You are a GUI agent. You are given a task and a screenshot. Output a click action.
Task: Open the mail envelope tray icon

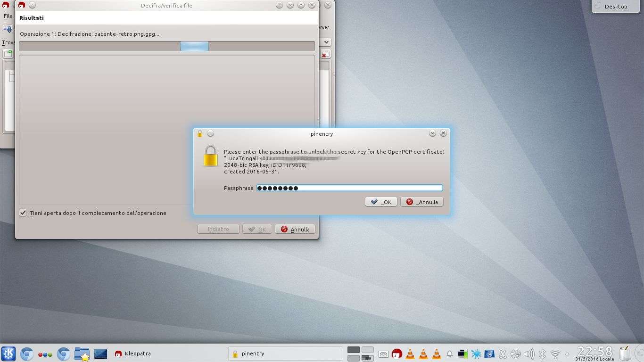(383, 354)
